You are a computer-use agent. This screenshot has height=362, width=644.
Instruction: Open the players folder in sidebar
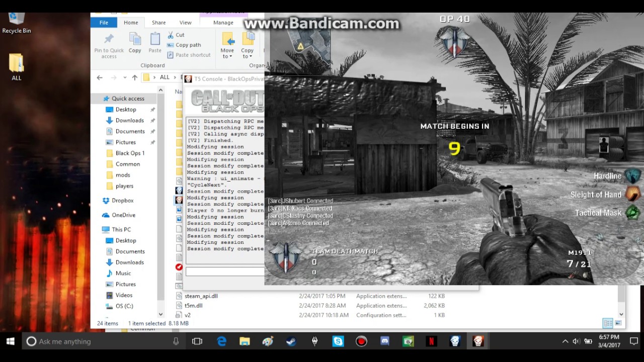(x=124, y=186)
